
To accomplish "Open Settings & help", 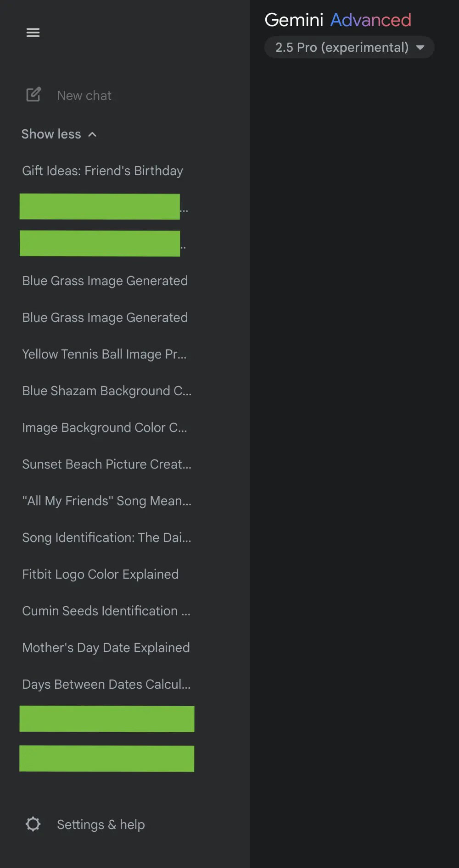I will [x=101, y=824].
